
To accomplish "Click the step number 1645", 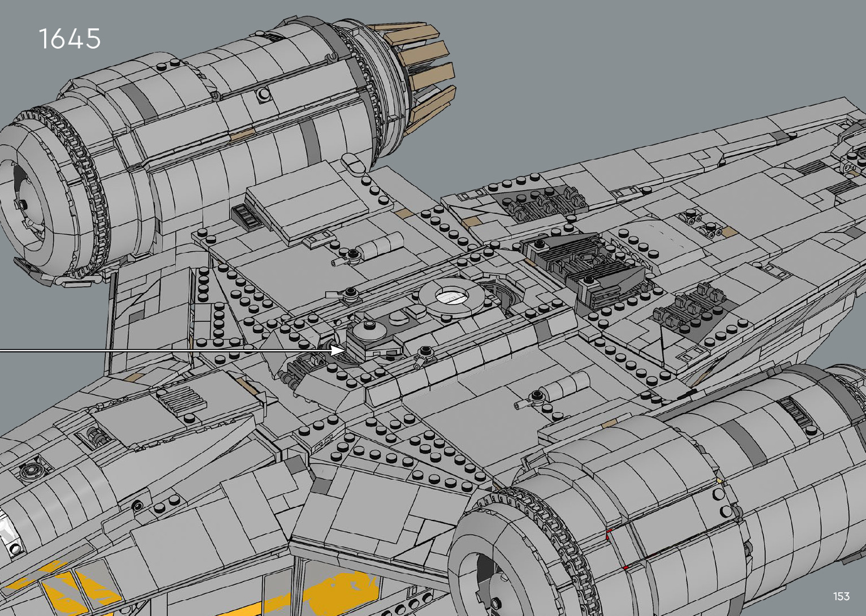I will click(x=70, y=38).
